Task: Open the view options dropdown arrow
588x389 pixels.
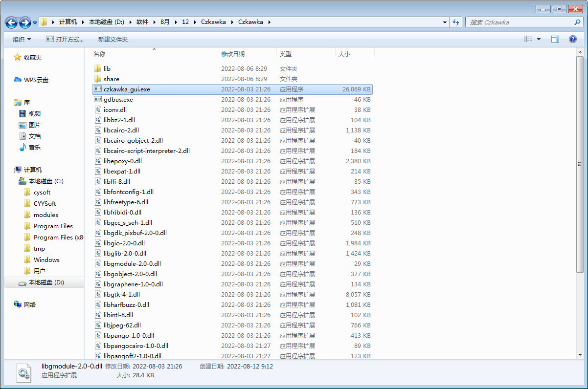Action: click(539, 39)
